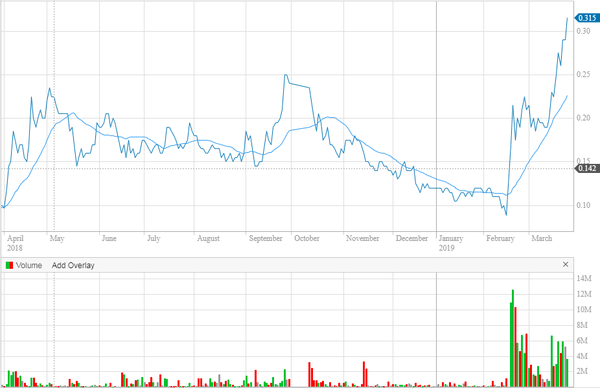Click the 14M volume axis value
This screenshot has height=388, width=600.
click(x=584, y=279)
